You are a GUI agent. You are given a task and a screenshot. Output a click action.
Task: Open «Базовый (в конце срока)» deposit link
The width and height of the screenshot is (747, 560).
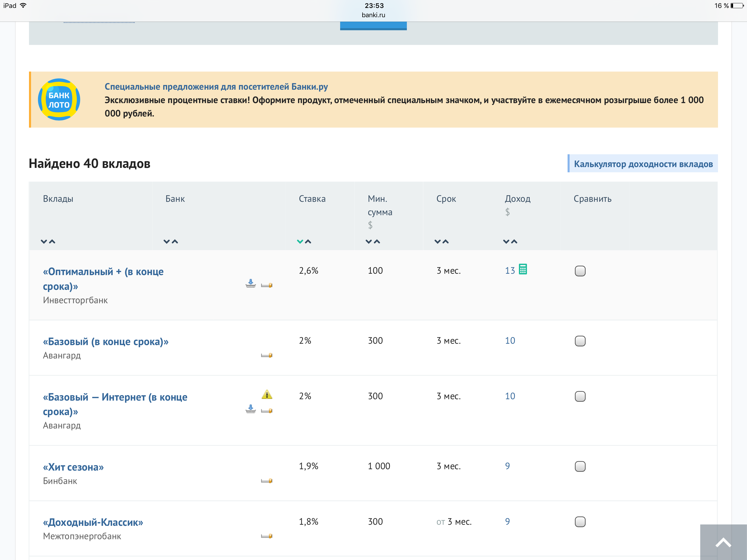106,342
